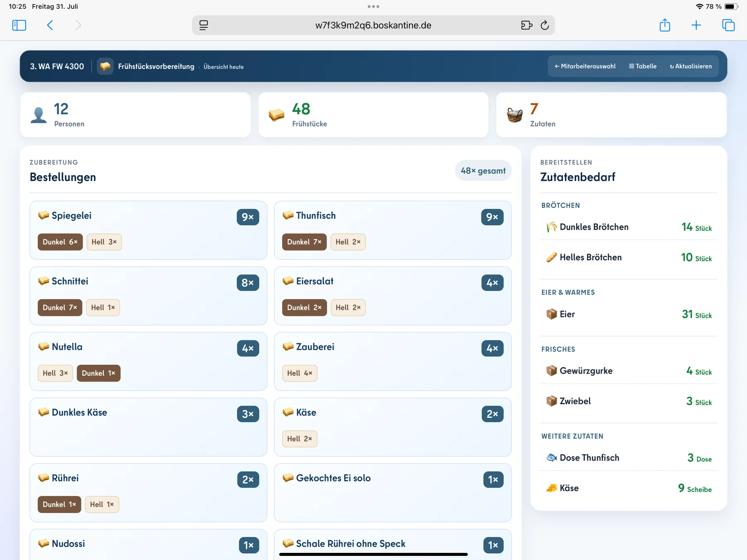The image size is (747, 560).
Task: Click the Eiersalat Dunkel 2× chip
Action: (x=305, y=308)
